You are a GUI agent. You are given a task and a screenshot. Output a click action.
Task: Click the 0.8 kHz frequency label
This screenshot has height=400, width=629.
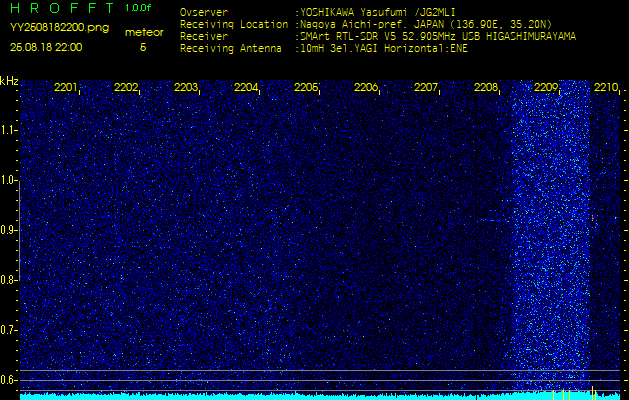pyautogui.click(x=9, y=280)
